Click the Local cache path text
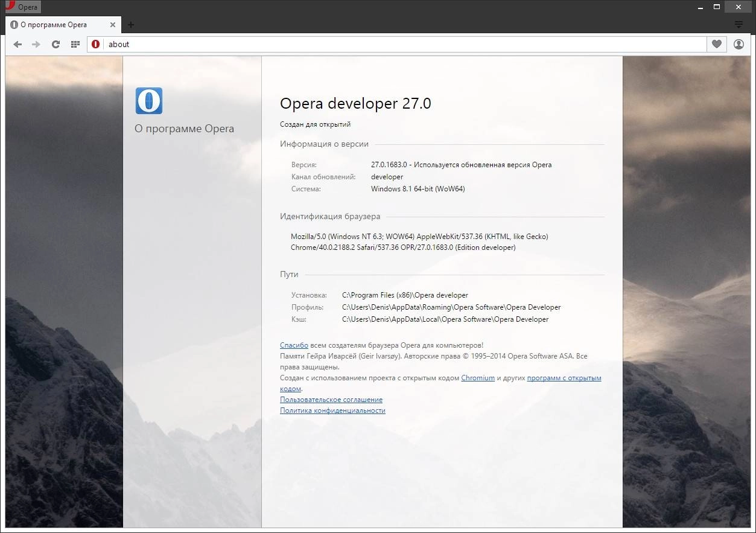Image resolution: width=756 pixels, height=533 pixels. [x=445, y=319]
